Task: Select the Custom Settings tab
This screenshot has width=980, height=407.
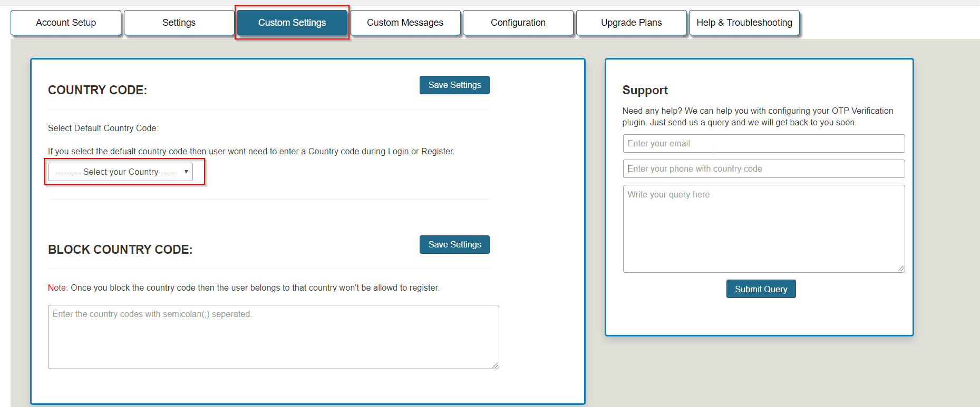Action: (292, 23)
